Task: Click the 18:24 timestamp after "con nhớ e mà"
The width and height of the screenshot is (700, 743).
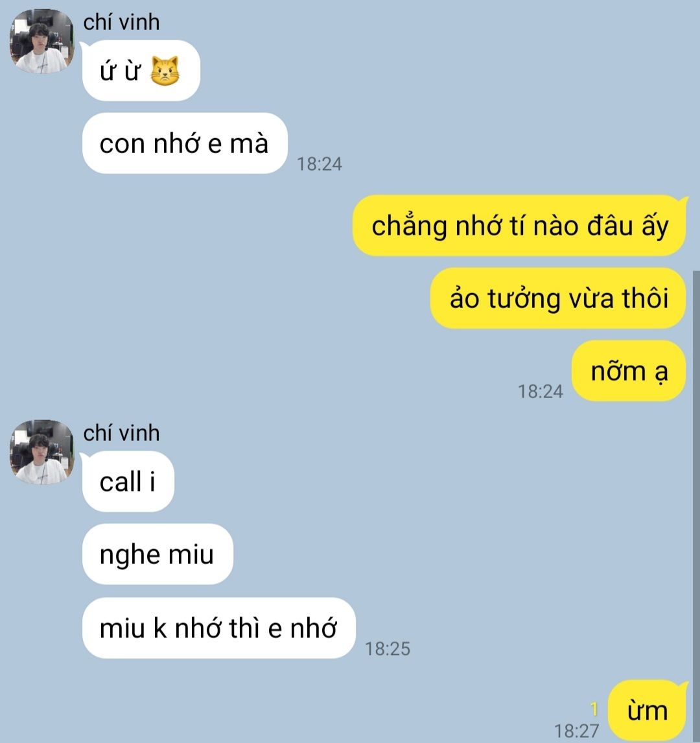Action: coord(320,164)
